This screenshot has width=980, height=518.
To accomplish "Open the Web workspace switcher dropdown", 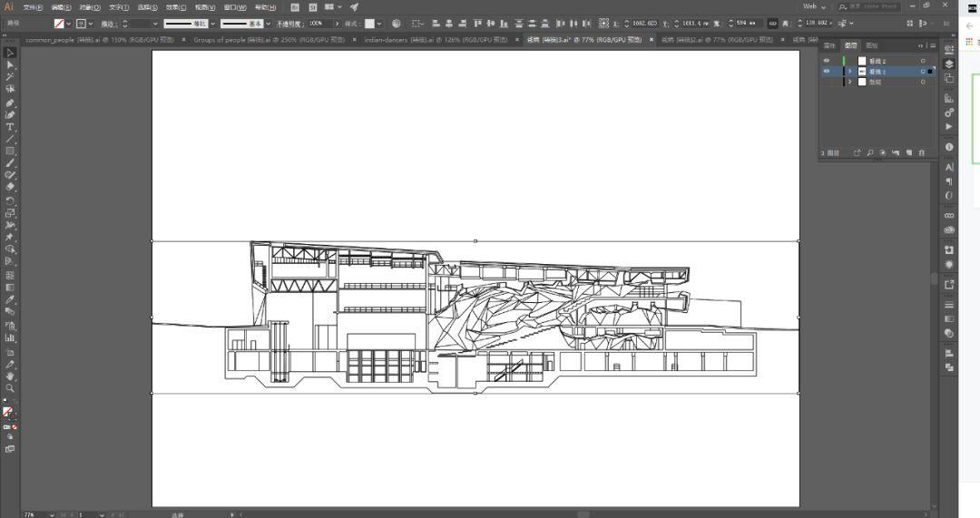I will pos(814,6).
